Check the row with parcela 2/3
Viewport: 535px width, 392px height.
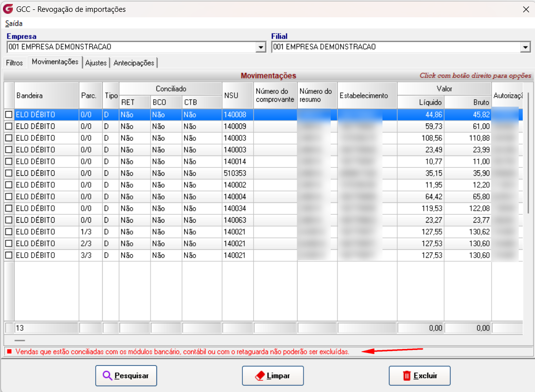coord(9,243)
